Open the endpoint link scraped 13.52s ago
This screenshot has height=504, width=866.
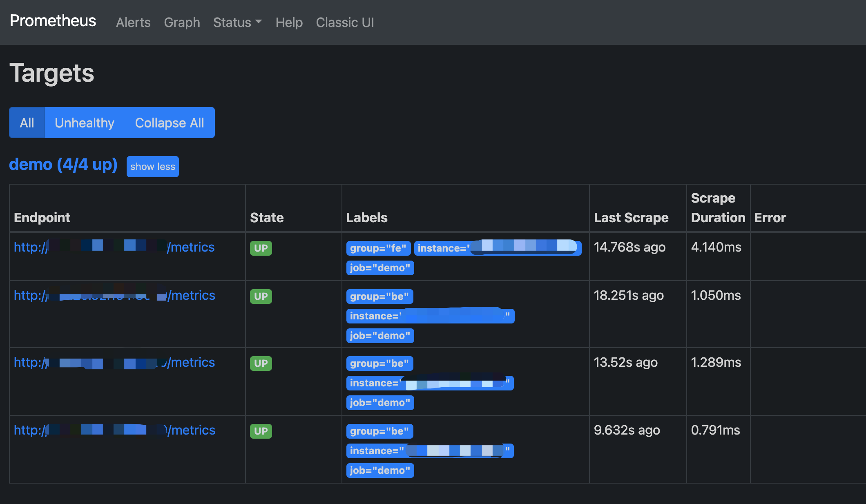tap(114, 362)
